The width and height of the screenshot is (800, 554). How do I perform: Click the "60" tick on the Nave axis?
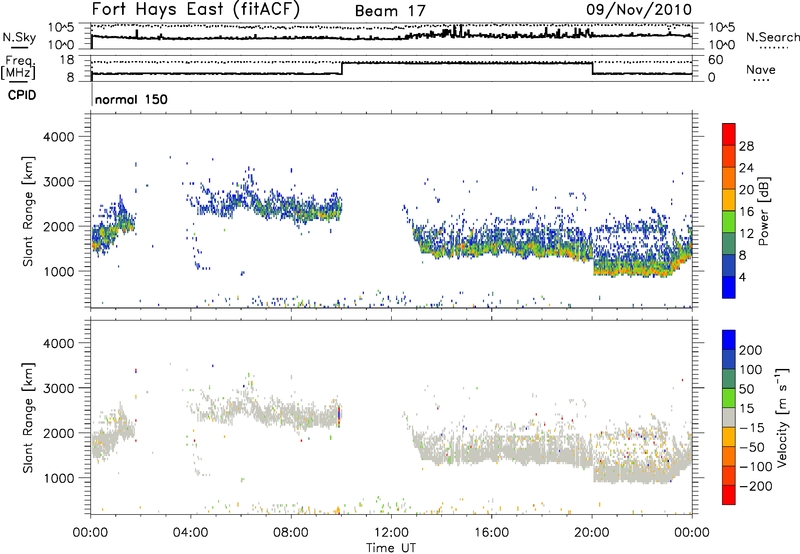click(716, 60)
